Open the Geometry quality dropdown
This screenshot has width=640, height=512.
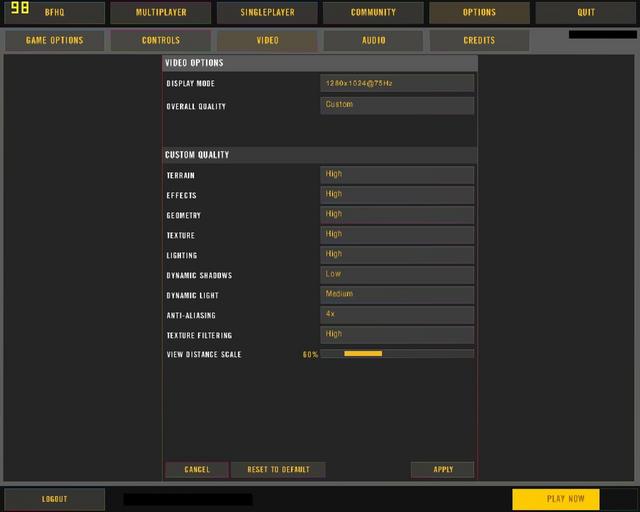[x=397, y=215]
